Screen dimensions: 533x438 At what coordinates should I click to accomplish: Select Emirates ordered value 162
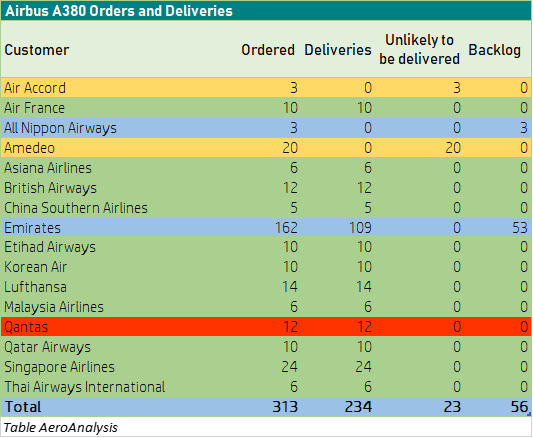click(286, 228)
